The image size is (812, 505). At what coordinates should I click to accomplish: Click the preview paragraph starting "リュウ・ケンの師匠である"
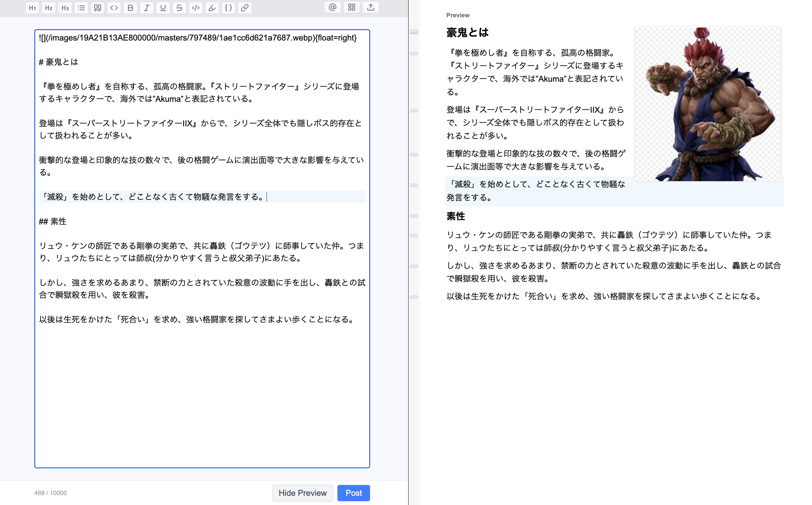pos(609,241)
